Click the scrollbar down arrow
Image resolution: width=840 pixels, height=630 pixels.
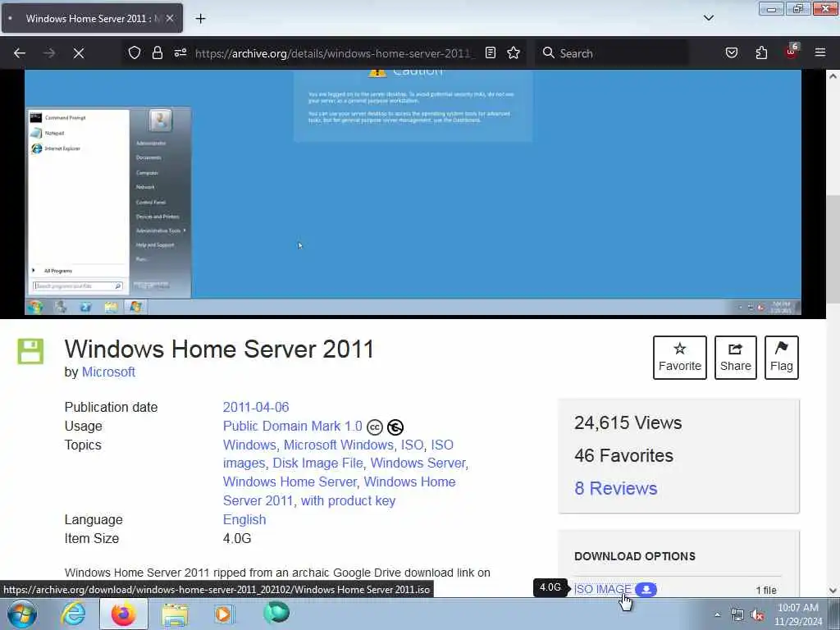pyautogui.click(x=833, y=591)
